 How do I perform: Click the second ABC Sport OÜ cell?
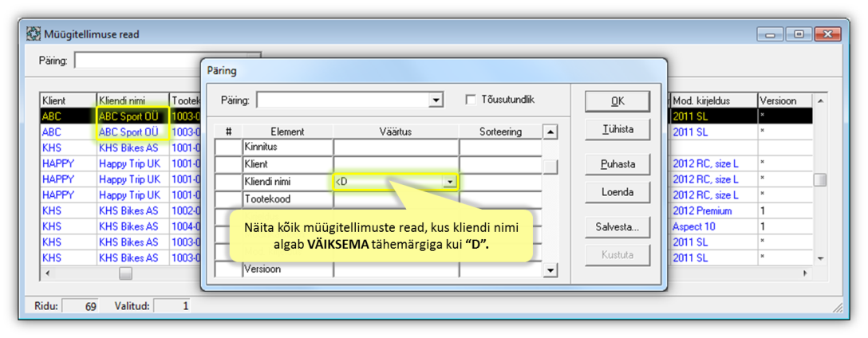[133, 132]
